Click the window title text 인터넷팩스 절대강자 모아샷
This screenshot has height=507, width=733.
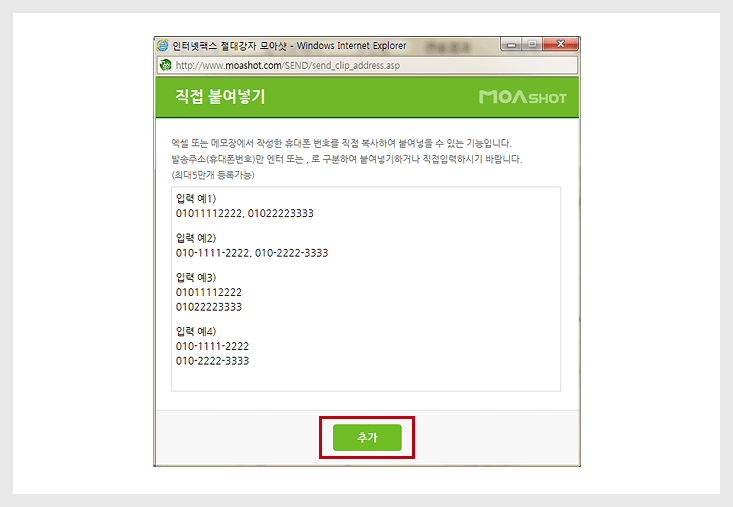pos(229,46)
